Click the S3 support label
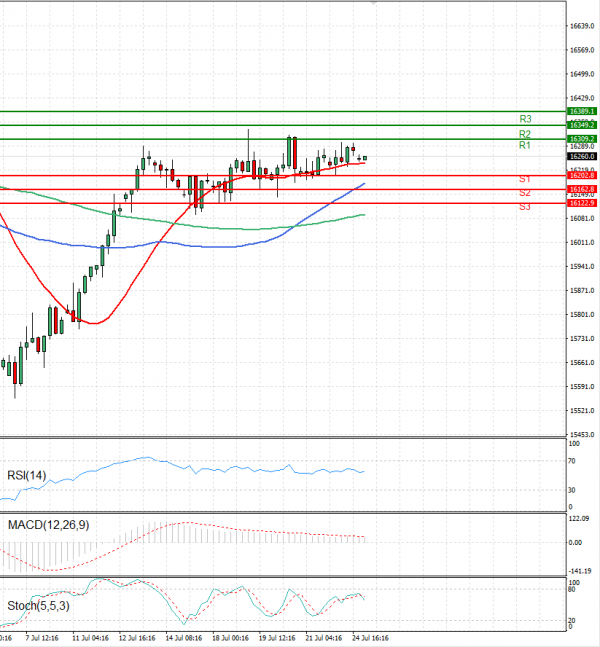The image size is (600, 647). 524,207
